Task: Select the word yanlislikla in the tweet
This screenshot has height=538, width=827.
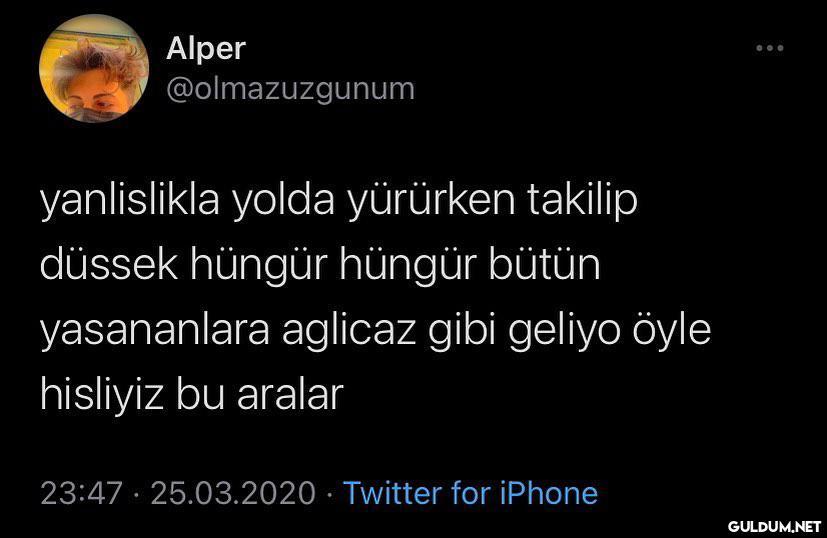Action: (130, 200)
